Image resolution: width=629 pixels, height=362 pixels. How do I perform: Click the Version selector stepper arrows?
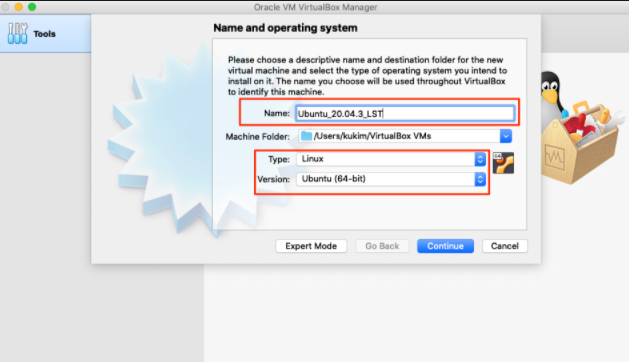480,179
